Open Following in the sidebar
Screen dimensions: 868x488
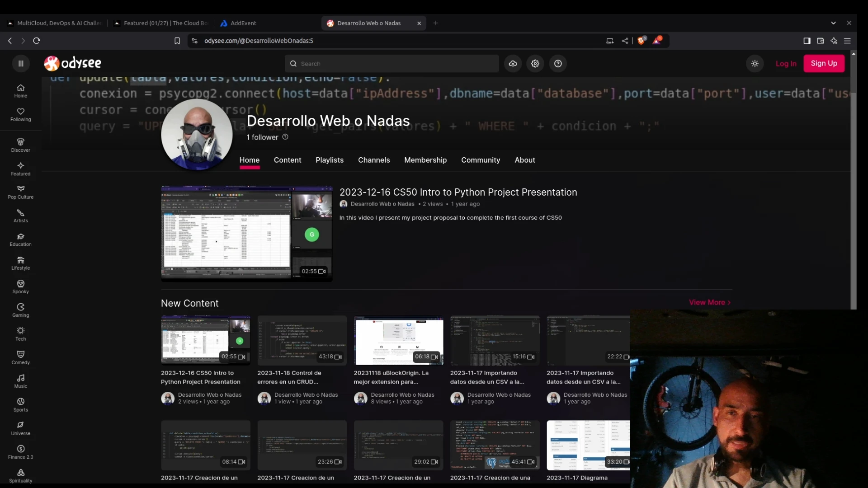tap(21, 115)
